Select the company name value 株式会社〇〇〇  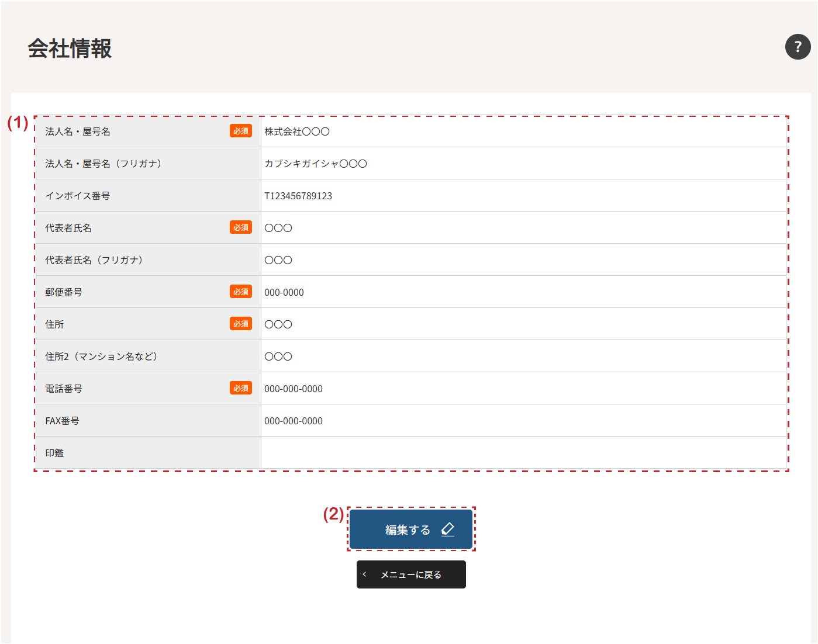pyautogui.click(x=297, y=131)
